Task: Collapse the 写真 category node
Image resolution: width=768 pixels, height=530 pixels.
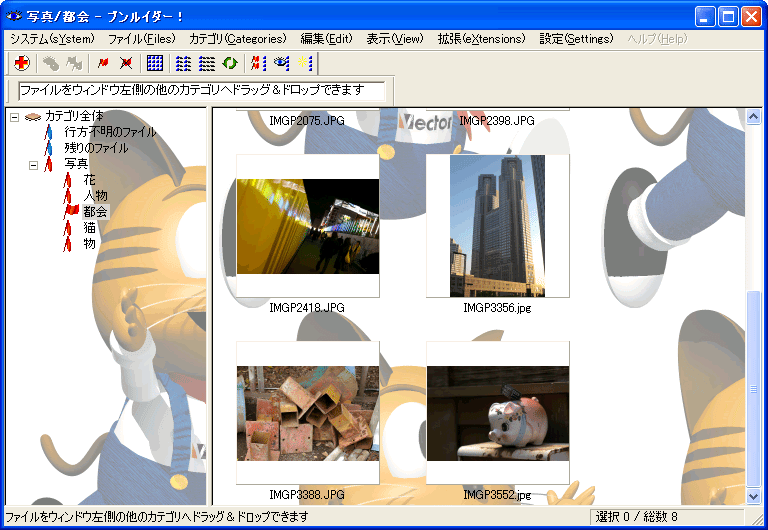Action: click(33, 165)
